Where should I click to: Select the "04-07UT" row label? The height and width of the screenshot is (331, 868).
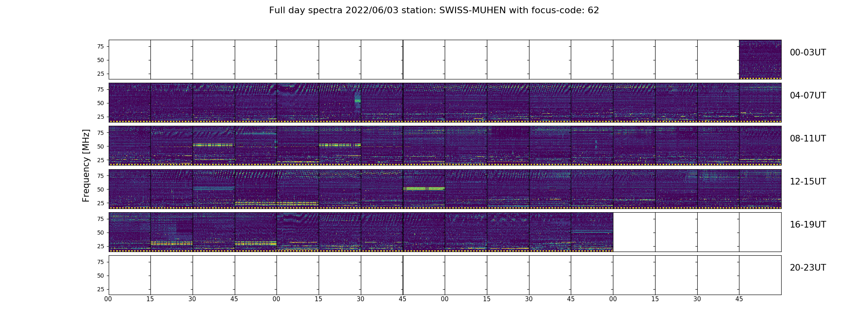808,96
